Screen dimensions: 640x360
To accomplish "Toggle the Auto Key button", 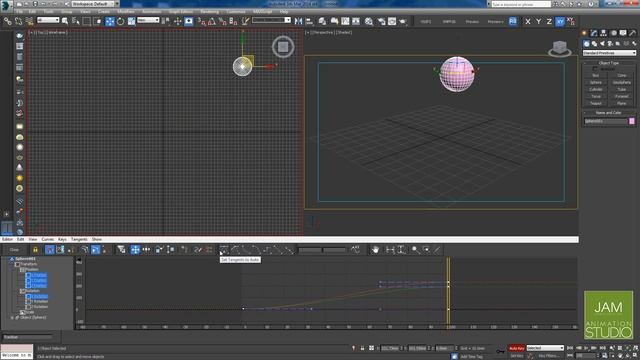I will pyautogui.click(x=517, y=348).
